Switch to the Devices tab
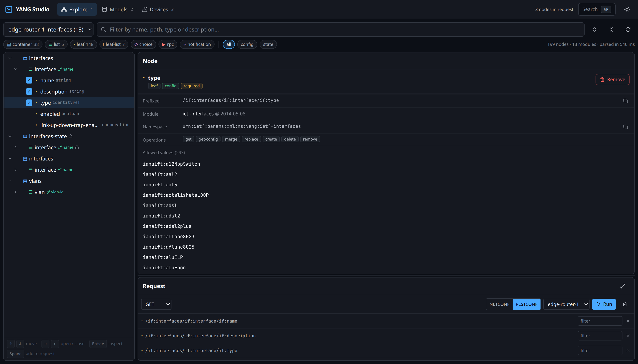The image size is (638, 364). [158, 10]
